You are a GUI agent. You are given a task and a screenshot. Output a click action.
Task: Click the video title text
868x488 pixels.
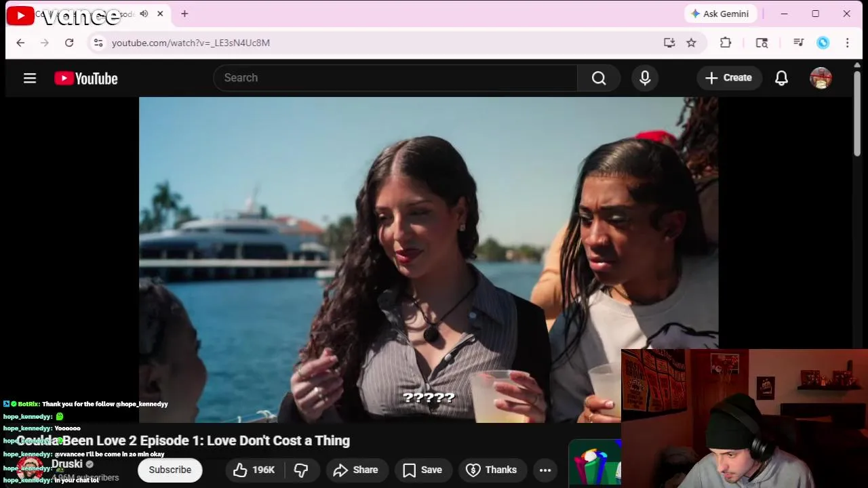pos(183,441)
